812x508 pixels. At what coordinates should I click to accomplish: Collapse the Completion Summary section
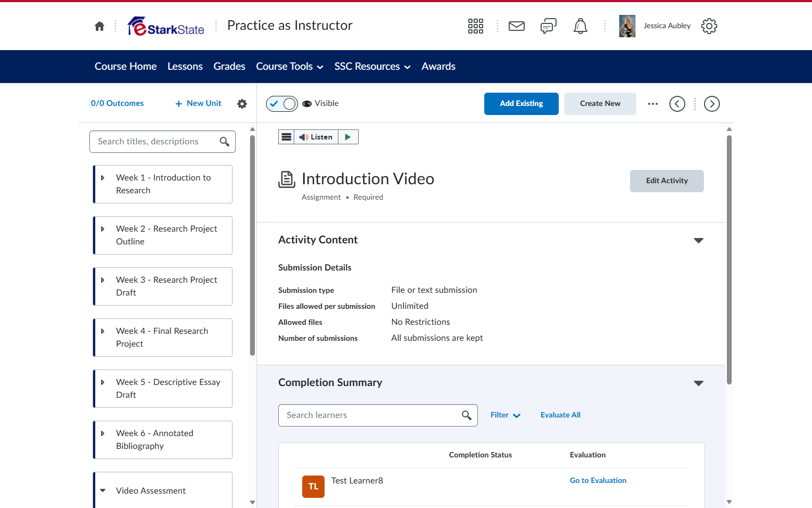tap(699, 383)
